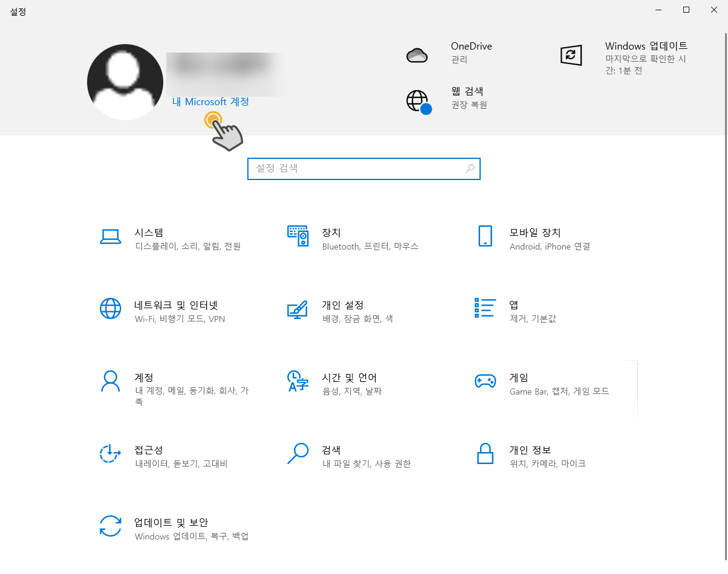The width and height of the screenshot is (728, 574).
Task: Open the 계정 category title
Action: pos(144,378)
